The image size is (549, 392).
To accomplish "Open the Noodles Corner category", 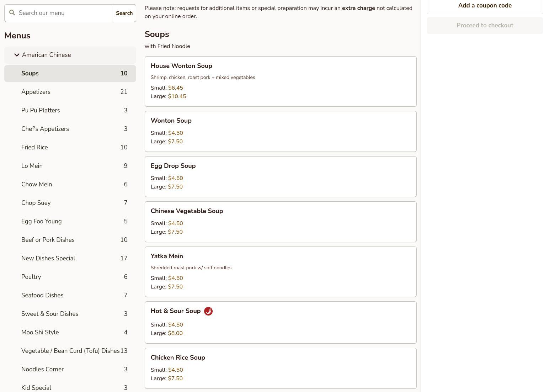I will (70, 370).
